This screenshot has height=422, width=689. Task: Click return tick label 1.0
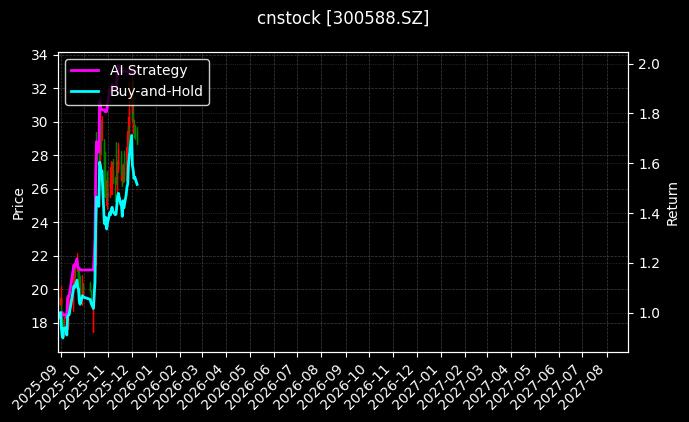pos(649,313)
